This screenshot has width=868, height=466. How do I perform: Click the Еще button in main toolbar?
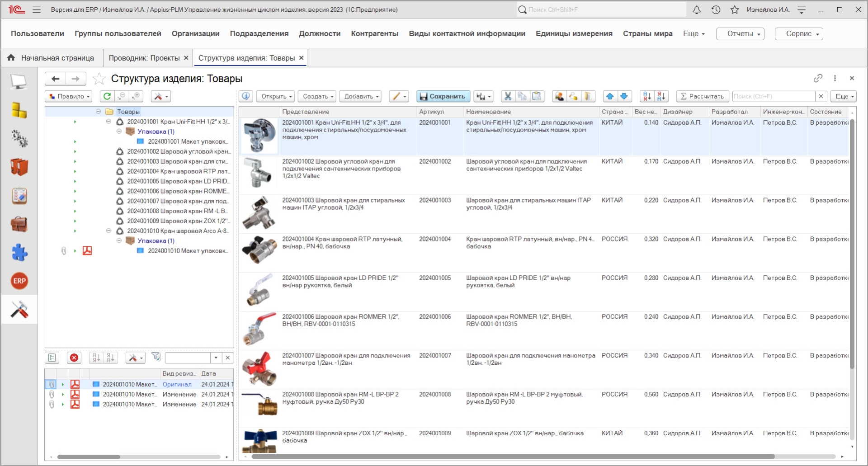[x=844, y=96]
